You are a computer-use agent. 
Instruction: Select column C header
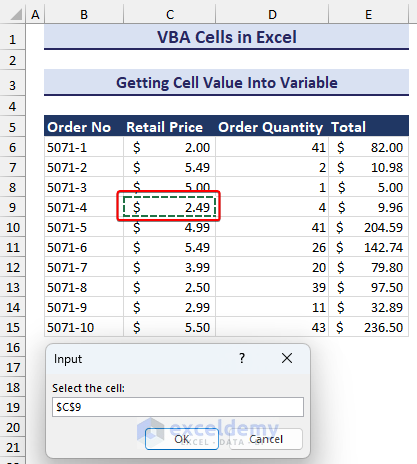click(x=170, y=15)
